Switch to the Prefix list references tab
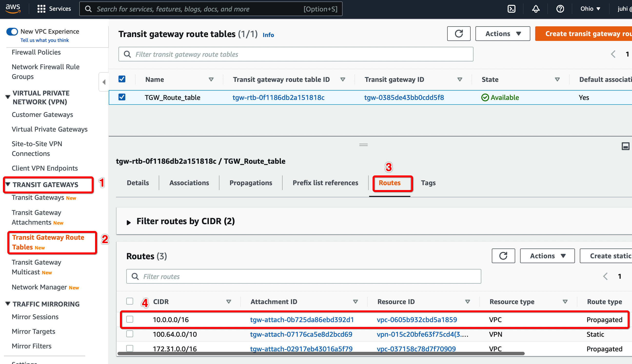 tap(325, 183)
